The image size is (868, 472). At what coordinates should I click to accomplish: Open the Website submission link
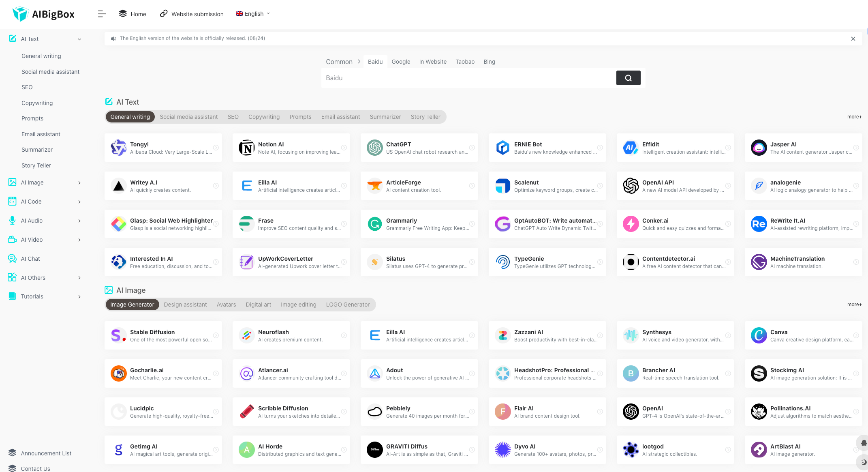(192, 14)
